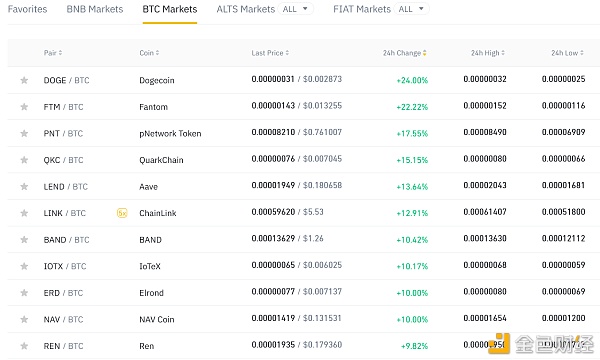This screenshot has width=600, height=360.
Task: Open the NAV / BTC pair link
Action: 63,319
